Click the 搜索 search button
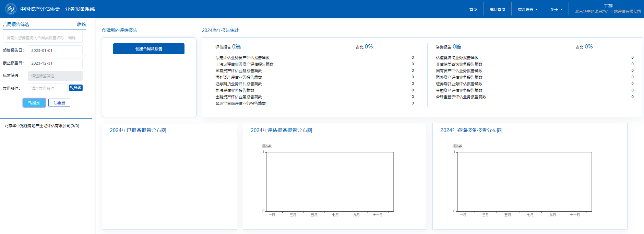This screenshot has width=644, height=234. (x=34, y=103)
